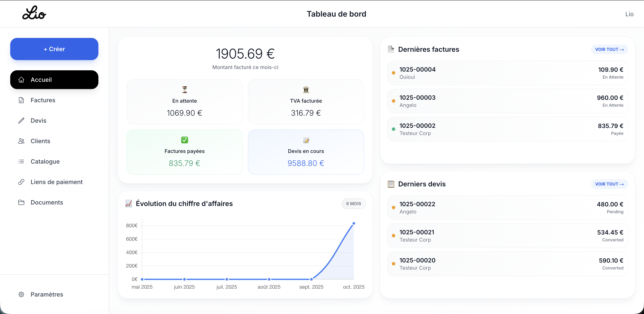This screenshot has width=644, height=314.
Task: Click the invoice icon beside Dernières factures
Action: pos(391,49)
